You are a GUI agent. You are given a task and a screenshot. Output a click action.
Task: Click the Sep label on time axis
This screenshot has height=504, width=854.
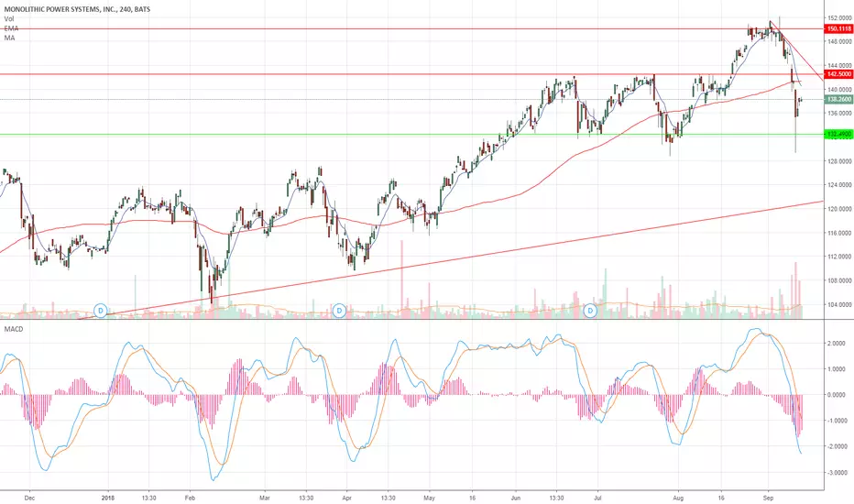point(769,498)
